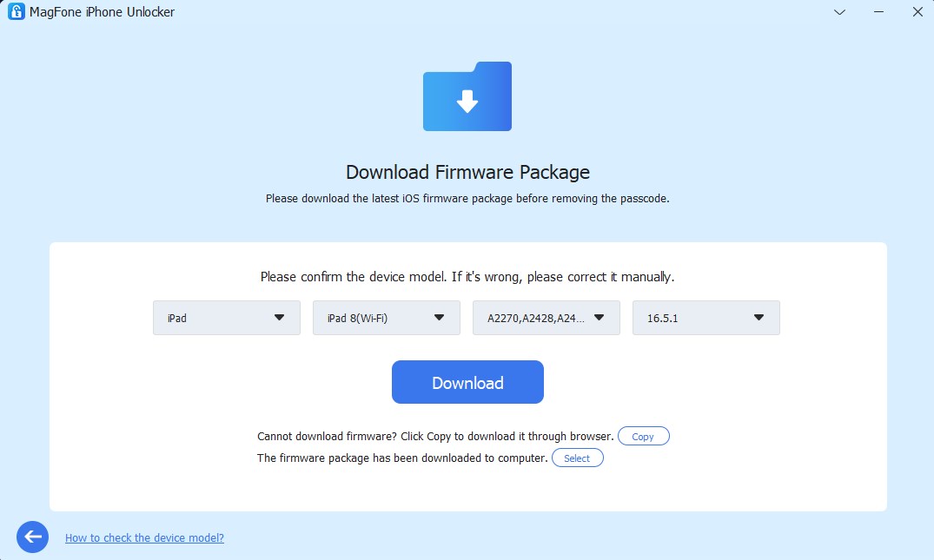Copy the firmware download link

[643, 436]
